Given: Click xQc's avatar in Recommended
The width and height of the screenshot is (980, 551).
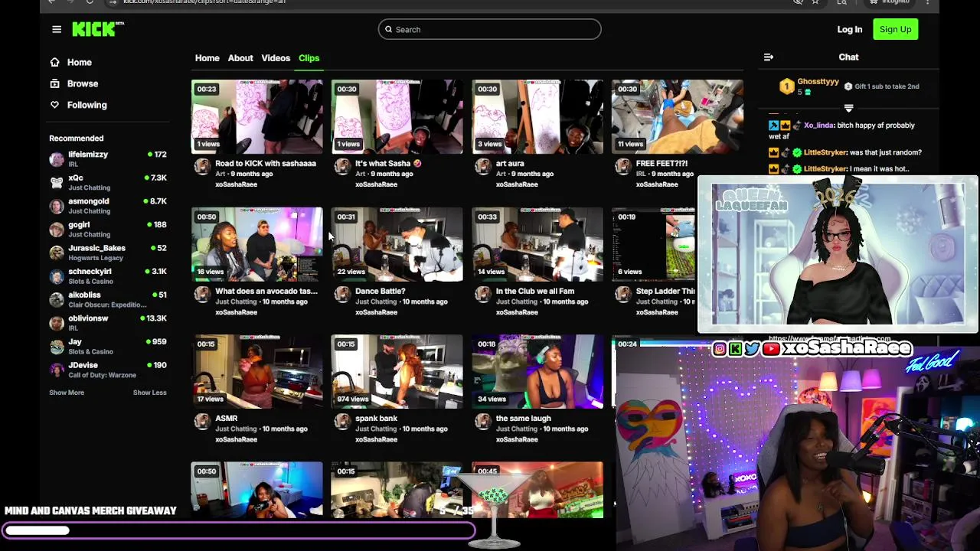Looking at the screenshot, I should click(57, 182).
